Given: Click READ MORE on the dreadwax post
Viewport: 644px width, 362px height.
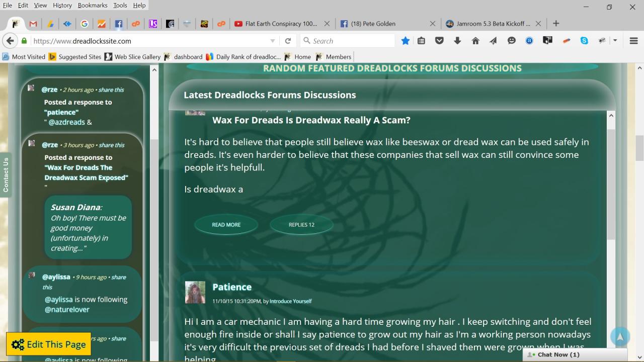Looking at the screenshot, I should click(x=226, y=225).
